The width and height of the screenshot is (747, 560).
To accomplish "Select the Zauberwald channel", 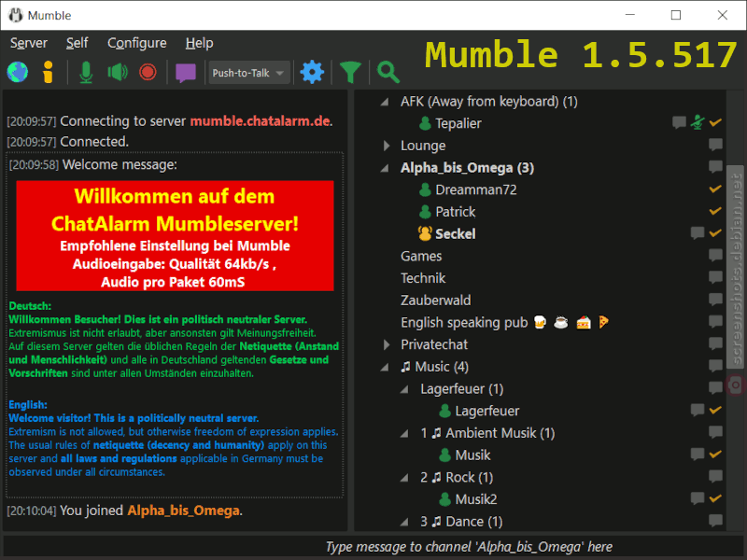I will (x=436, y=301).
